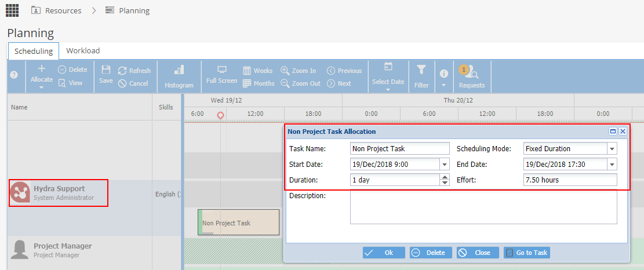Save the schedule with Save icon
This screenshot has width=644, height=270.
105,75
